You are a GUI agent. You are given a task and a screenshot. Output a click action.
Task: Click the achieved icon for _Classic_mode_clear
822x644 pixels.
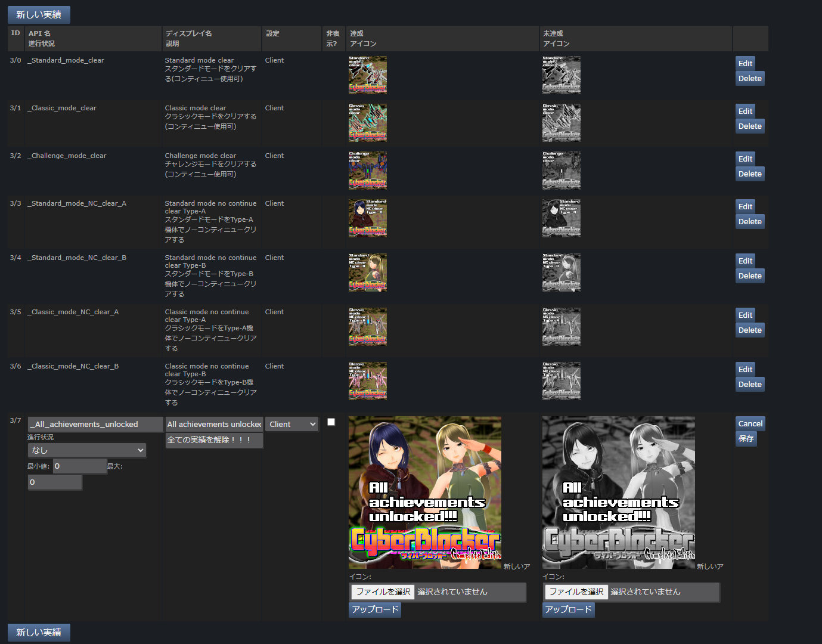point(368,123)
